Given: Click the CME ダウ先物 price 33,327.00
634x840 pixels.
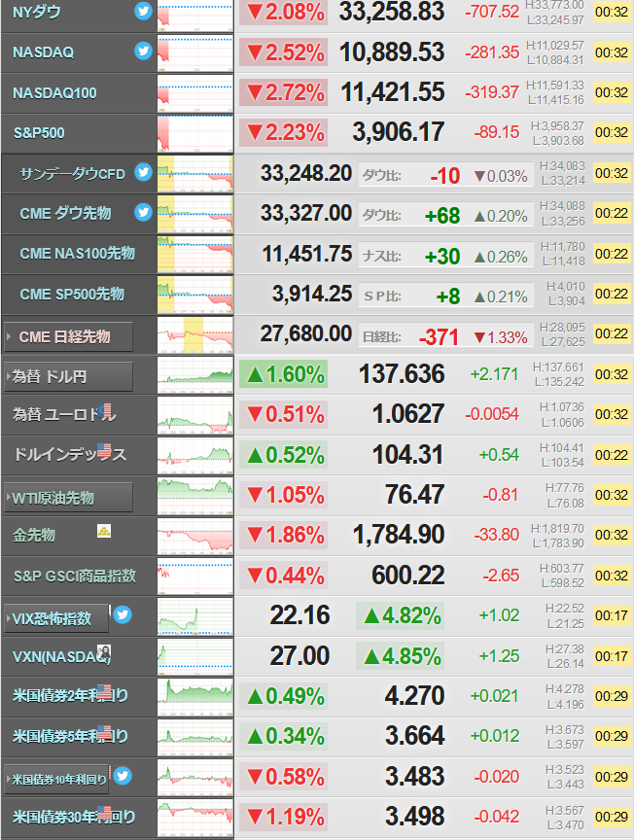Looking at the screenshot, I should (306, 213).
